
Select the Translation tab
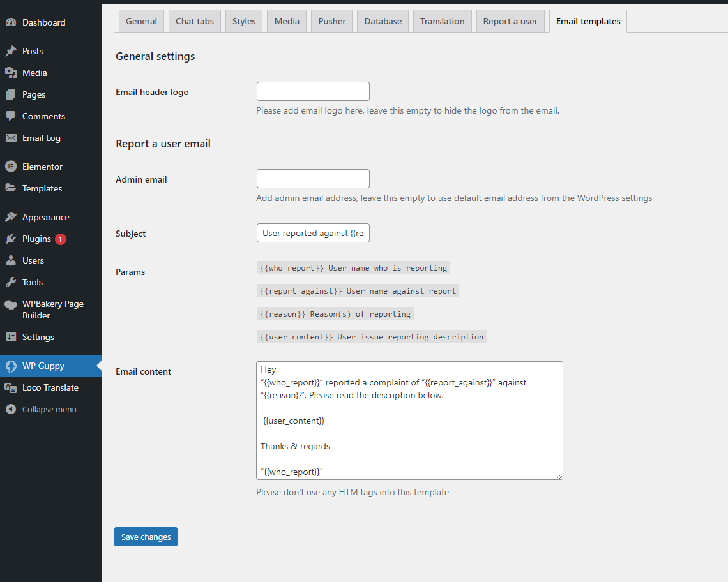[442, 21]
